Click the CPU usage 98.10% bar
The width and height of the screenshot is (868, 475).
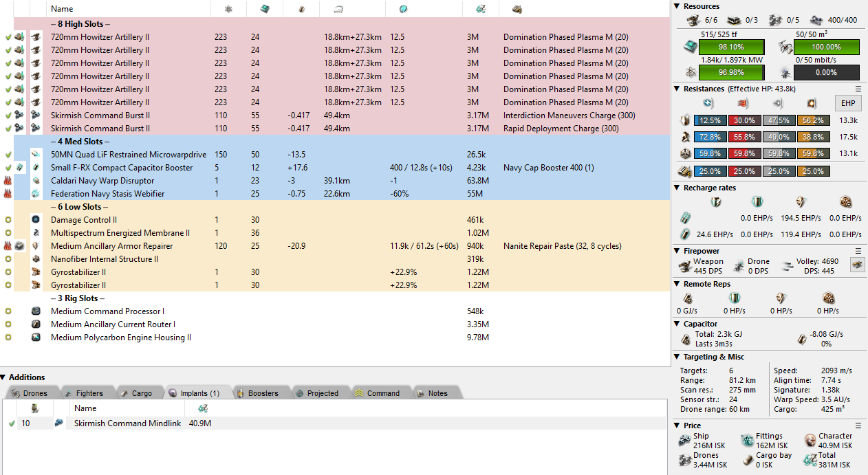(731, 47)
